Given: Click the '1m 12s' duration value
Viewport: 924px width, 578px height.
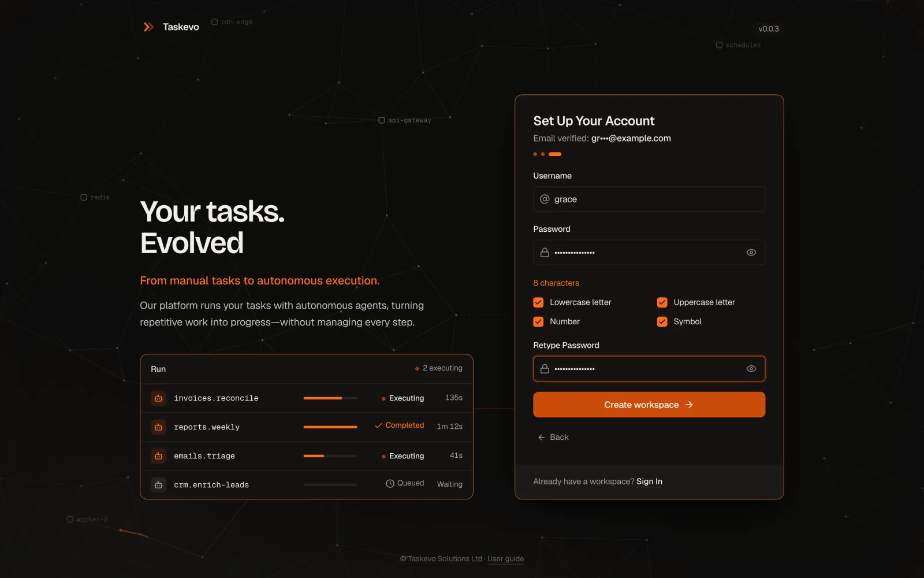Looking at the screenshot, I should [x=450, y=427].
